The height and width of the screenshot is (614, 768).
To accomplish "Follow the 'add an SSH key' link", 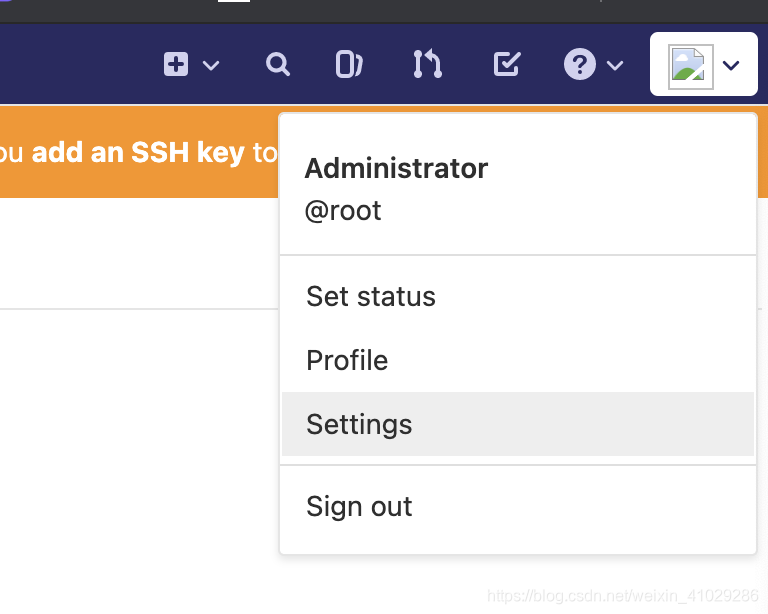I will click(138, 152).
